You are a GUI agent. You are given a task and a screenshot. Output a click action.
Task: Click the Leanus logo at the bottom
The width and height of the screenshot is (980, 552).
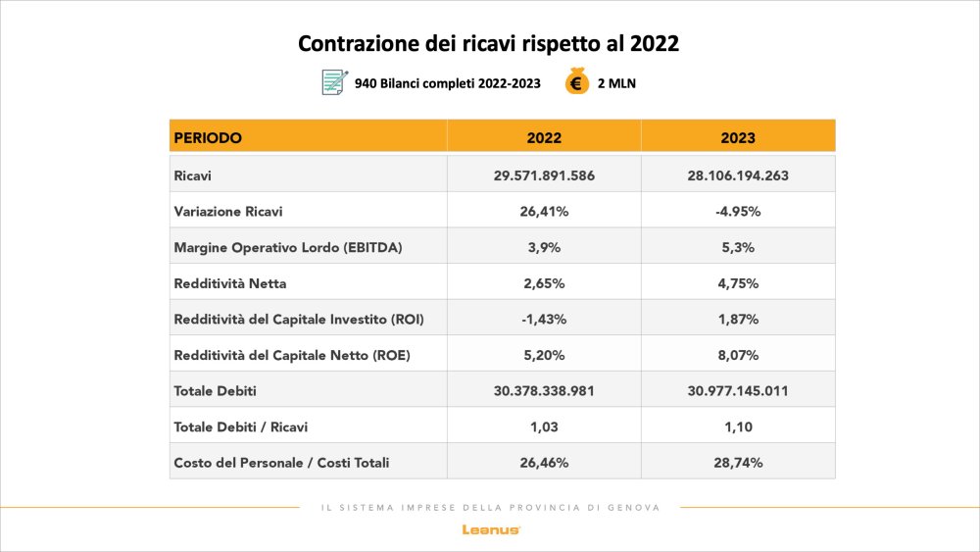pos(491,530)
